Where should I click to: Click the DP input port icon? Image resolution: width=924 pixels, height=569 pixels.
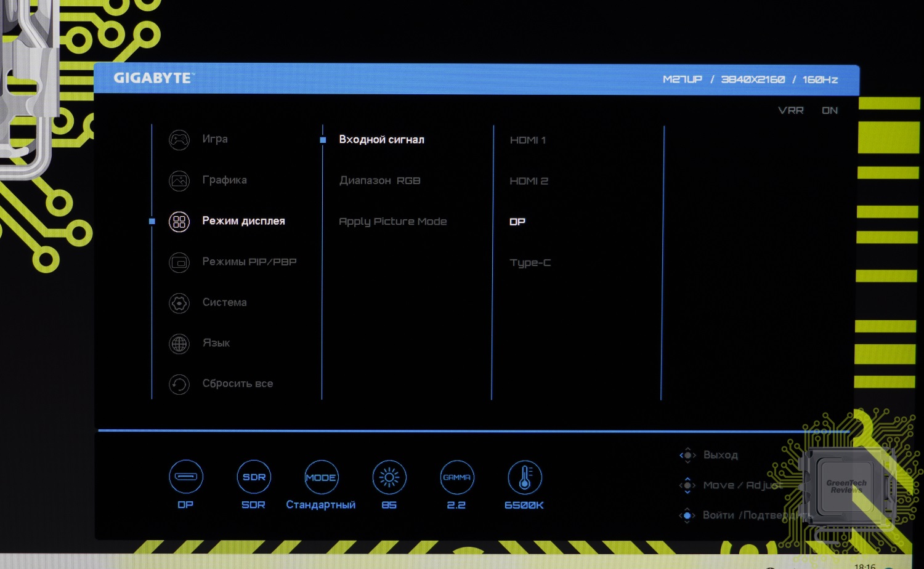(x=185, y=477)
